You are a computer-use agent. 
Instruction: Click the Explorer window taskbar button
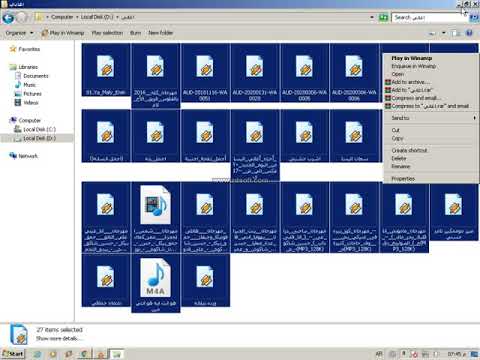tap(116, 354)
